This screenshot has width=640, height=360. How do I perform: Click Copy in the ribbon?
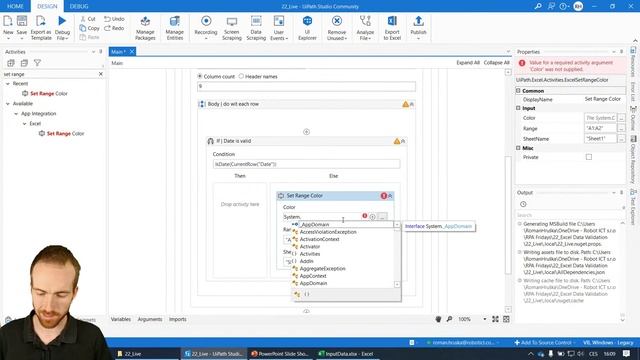click(x=89, y=28)
